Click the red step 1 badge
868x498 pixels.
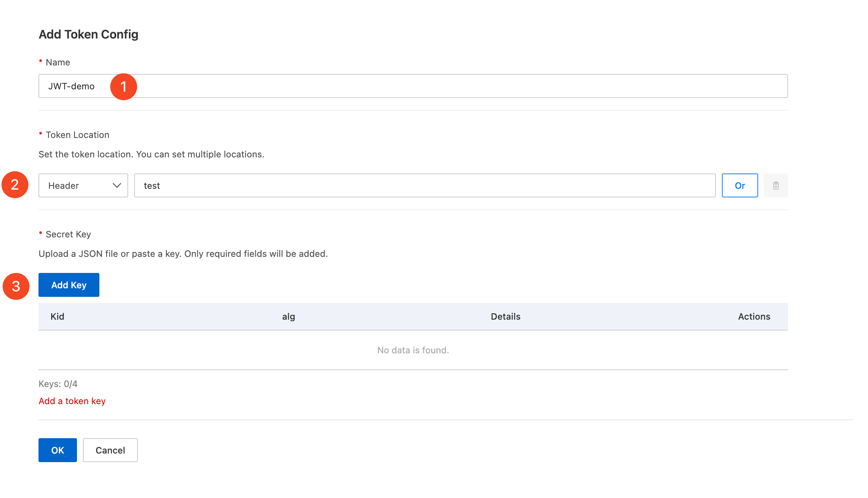pos(123,87)
